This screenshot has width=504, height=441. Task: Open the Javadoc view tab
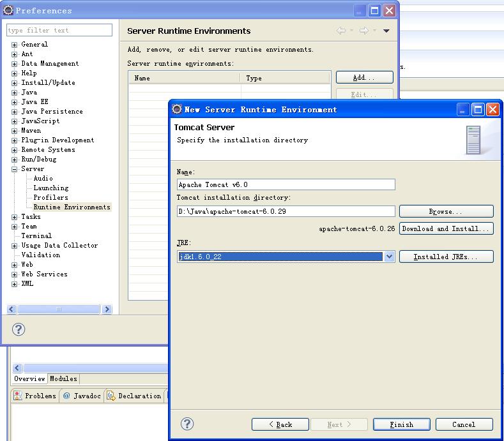tap(82, 396)
